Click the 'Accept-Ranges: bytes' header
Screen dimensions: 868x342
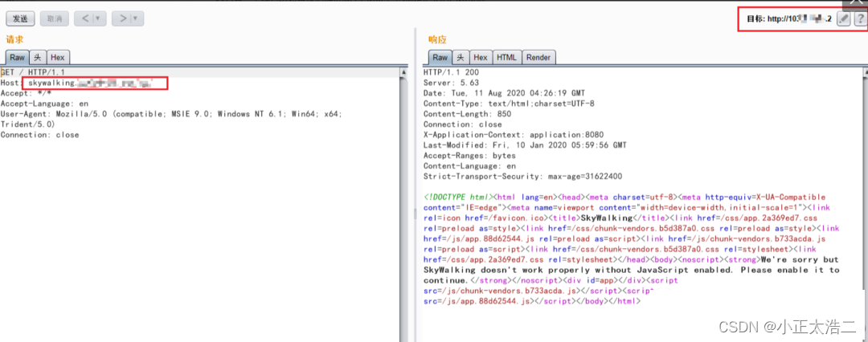(x=469, y=156)
